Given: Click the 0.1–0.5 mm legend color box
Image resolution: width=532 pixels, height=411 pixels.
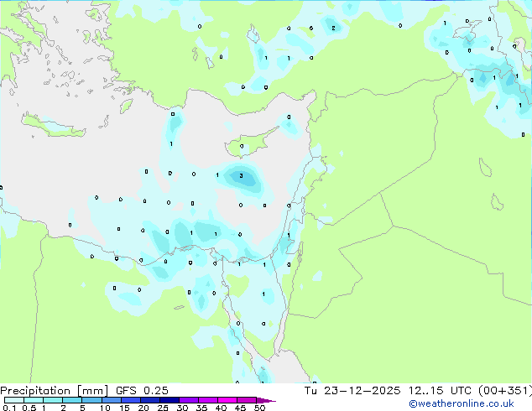Looking at the screenshot, I should (x=14, y=400).
